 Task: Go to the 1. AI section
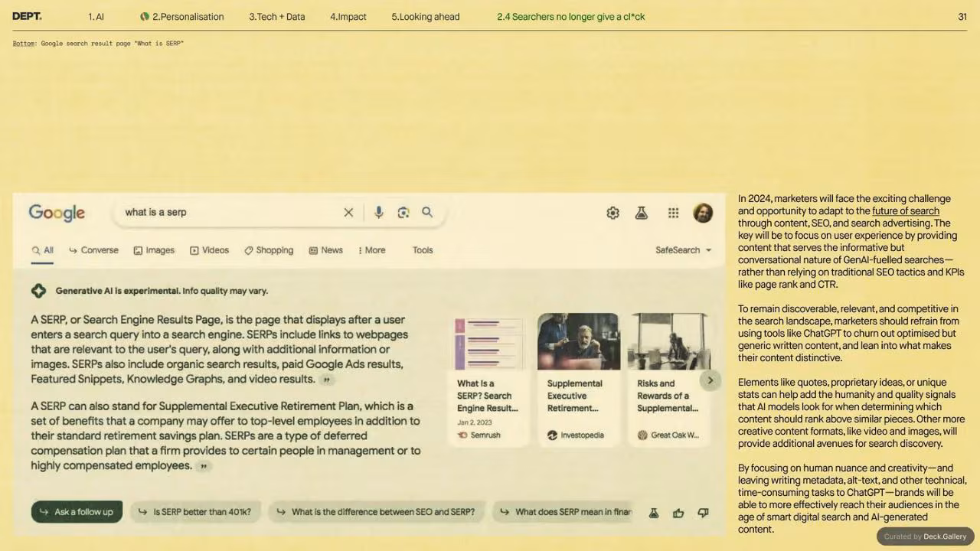96,16
